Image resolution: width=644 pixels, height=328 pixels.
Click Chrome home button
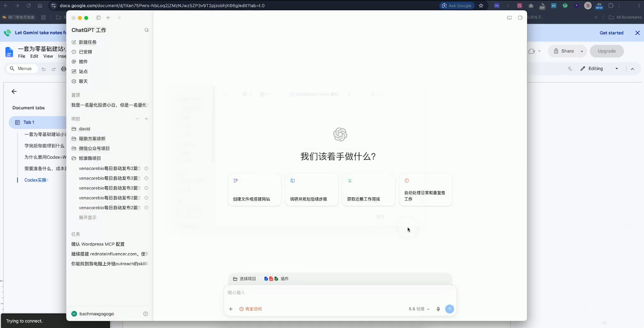pyautogui.click(x=40, y=6)
